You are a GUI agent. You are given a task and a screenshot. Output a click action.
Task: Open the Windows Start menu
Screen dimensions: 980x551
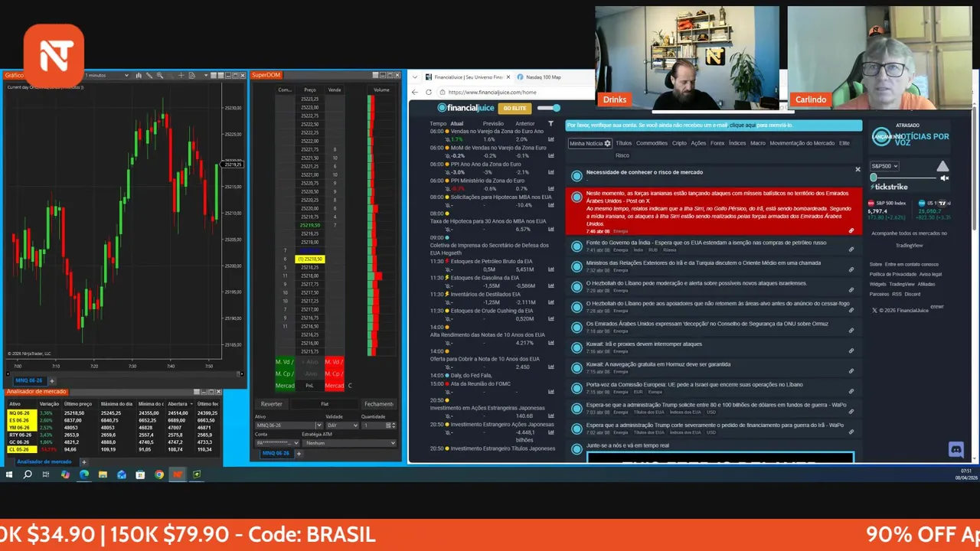(9, 474)
